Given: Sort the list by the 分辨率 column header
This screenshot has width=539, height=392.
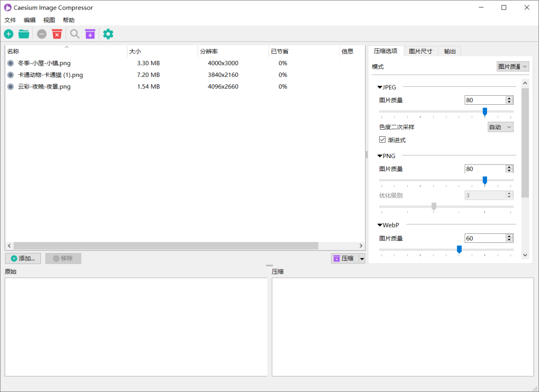Looking at the screenshot, I should 233,51.
